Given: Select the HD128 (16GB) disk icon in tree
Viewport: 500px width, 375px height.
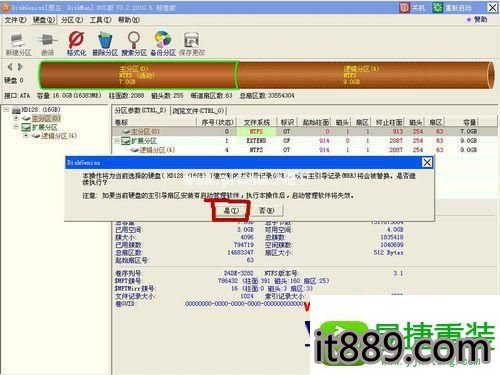Looking at the screenshot, I should pos(16,110).
